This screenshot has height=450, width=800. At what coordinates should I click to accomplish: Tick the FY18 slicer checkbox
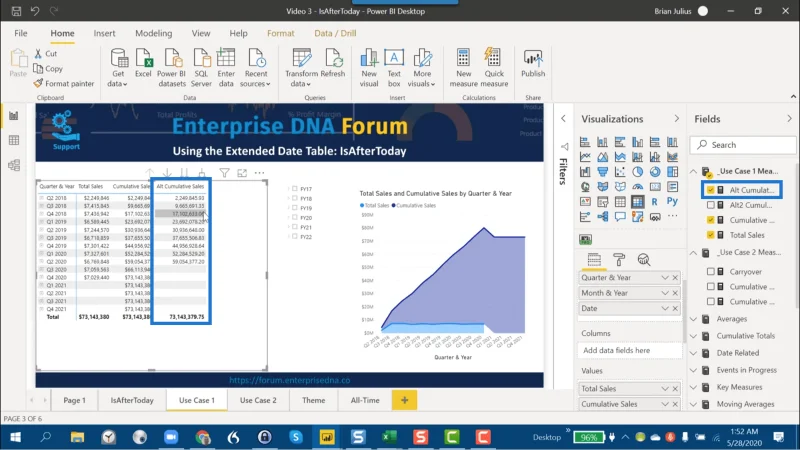(x=294, y=198)
